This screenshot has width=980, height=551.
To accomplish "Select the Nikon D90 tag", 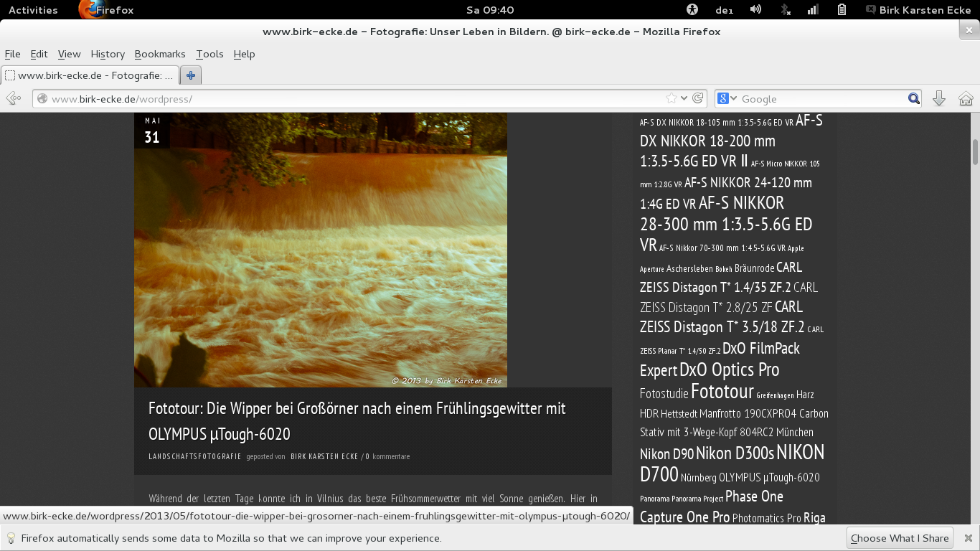I will coord(666,454).
